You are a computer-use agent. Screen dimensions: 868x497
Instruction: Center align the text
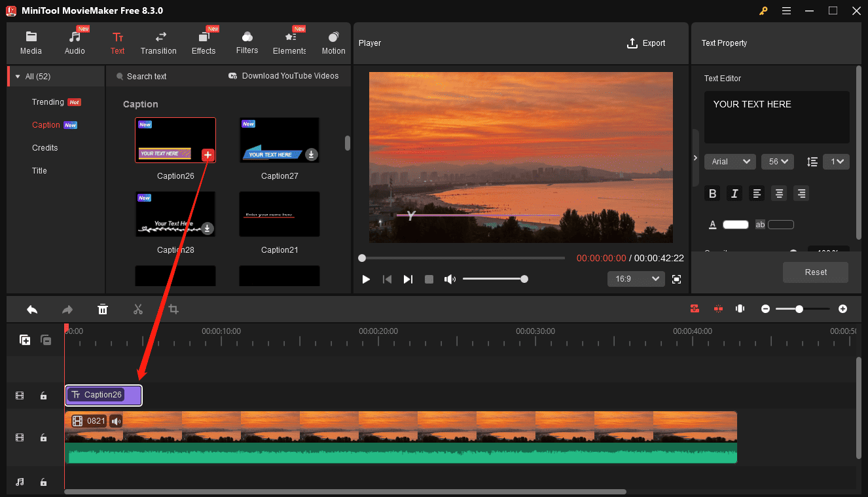point(778,193)
